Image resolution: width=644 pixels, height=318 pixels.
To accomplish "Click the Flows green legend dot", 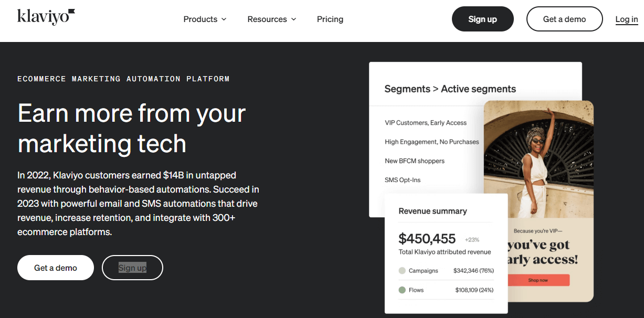I will tap(402, 290).
